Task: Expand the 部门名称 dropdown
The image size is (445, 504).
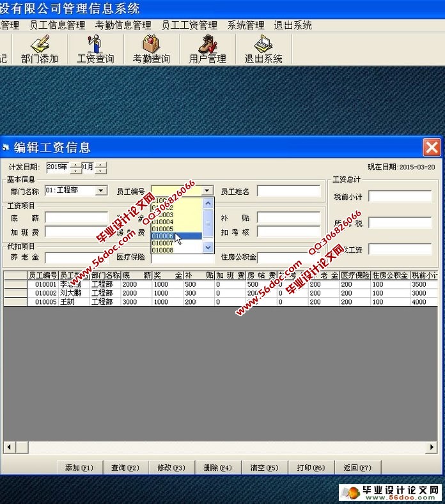Action: 101,190
